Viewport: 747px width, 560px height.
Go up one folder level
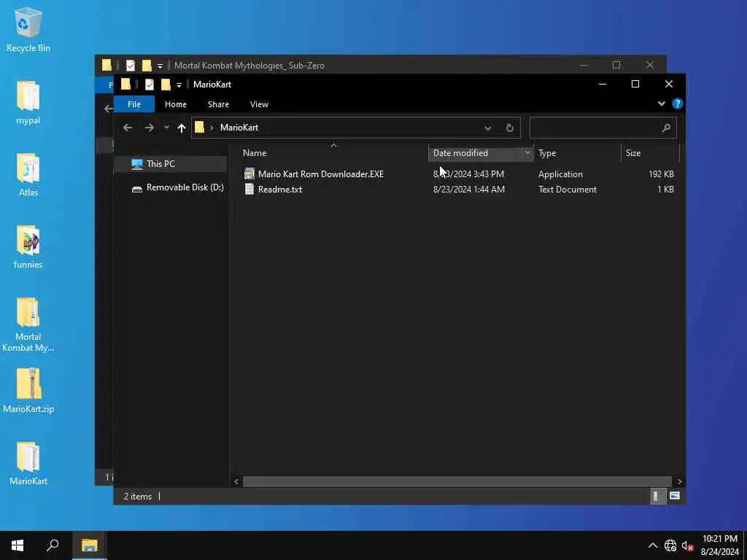pos(181,128)
